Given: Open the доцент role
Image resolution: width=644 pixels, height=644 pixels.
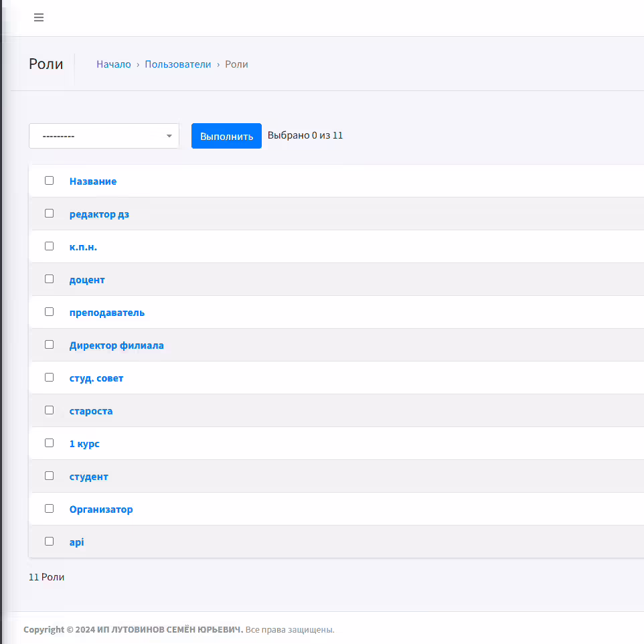Looking at the screenshot, I should 87,280.
